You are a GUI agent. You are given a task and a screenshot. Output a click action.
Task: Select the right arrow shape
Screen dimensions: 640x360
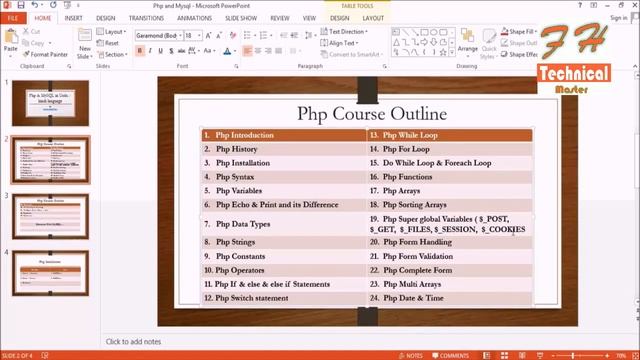(424, 42)
